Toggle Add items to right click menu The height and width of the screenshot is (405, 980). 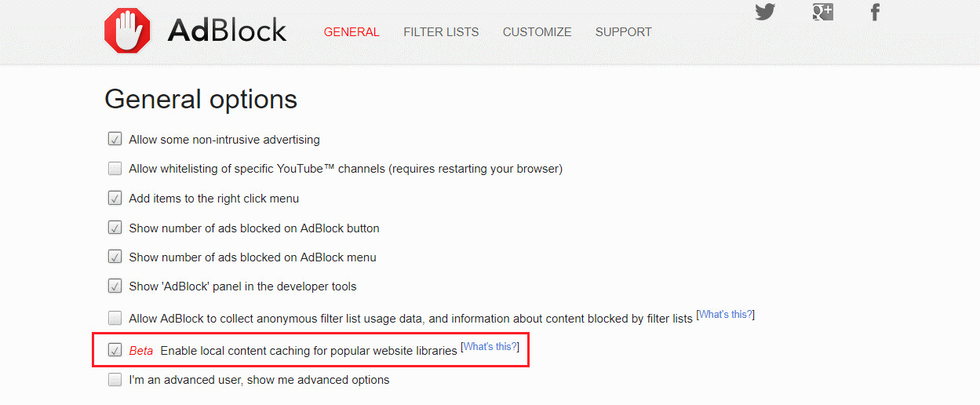click(115, 199)
